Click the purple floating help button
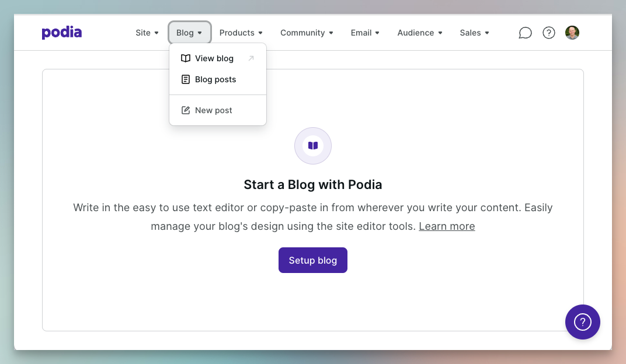The width and height of the screenshot is (626, 364). point(582,322)
